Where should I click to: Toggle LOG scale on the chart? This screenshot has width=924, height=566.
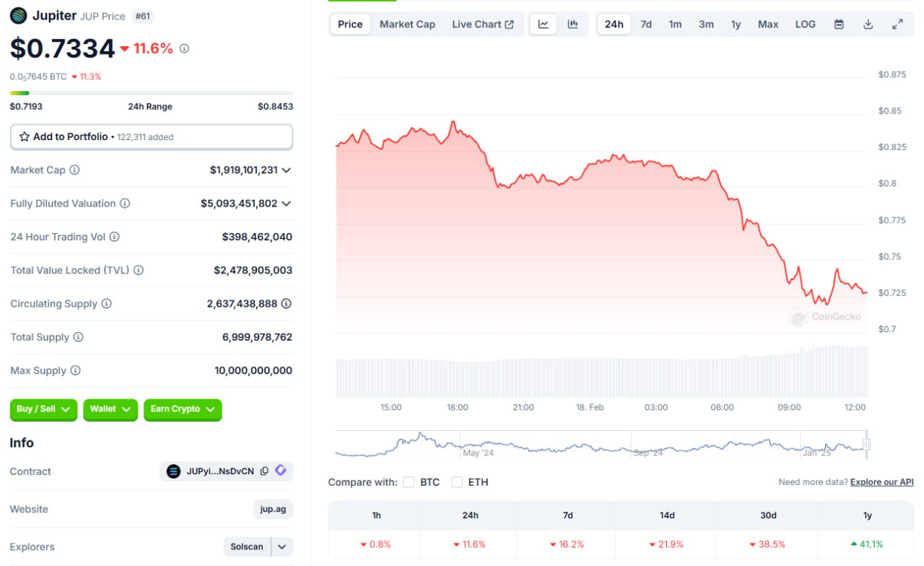coord(805,24)
